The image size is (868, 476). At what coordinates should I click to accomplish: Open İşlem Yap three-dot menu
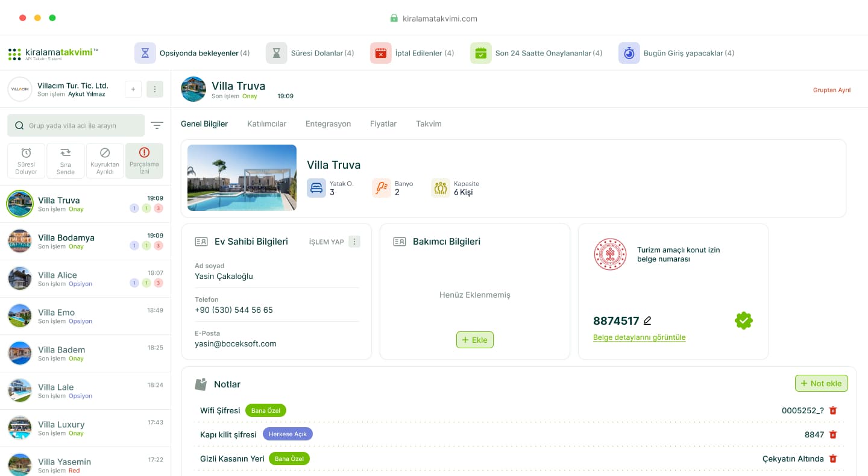point(354,242)
